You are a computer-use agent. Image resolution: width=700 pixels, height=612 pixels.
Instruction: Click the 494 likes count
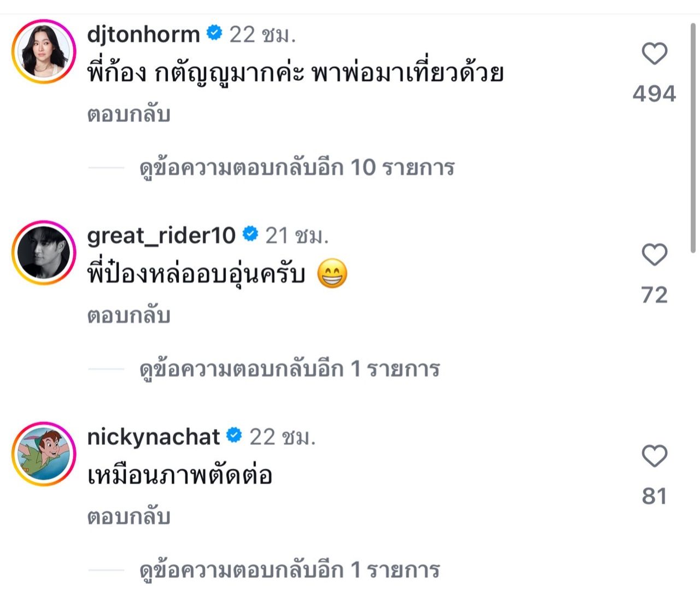[x=654, y=94]
